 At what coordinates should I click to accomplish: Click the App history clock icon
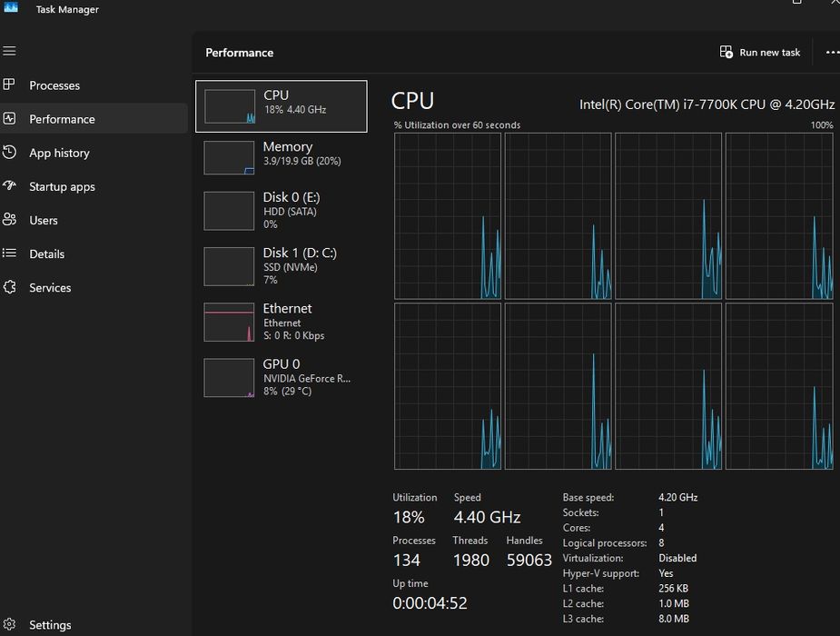(x=9, y=152)
